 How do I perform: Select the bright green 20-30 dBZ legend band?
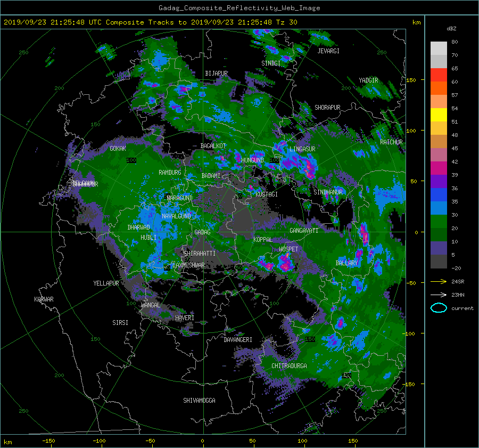pyautogui.click(x=439, y=222)
